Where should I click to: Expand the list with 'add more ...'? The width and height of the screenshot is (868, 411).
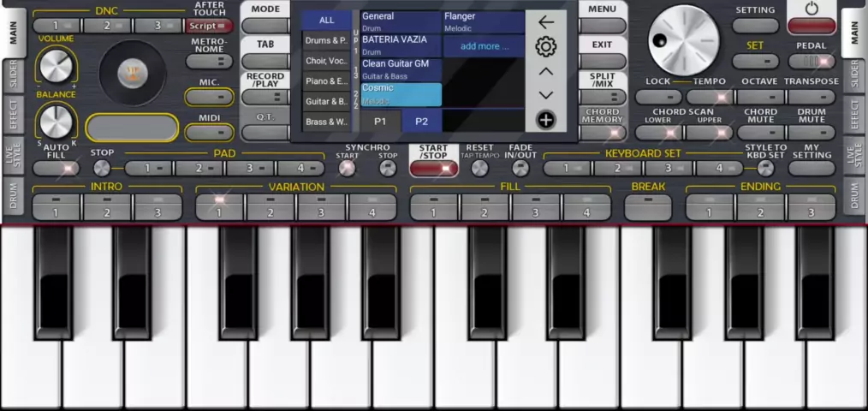tap(484, 46)
